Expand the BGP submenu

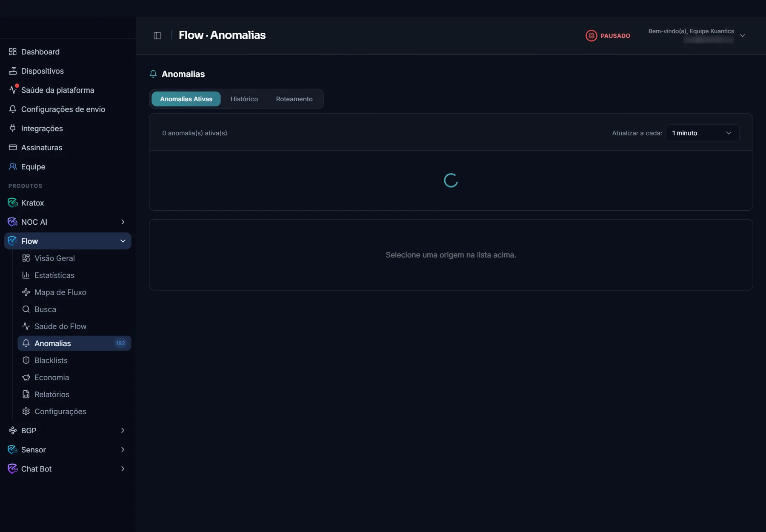pos(123,430)
